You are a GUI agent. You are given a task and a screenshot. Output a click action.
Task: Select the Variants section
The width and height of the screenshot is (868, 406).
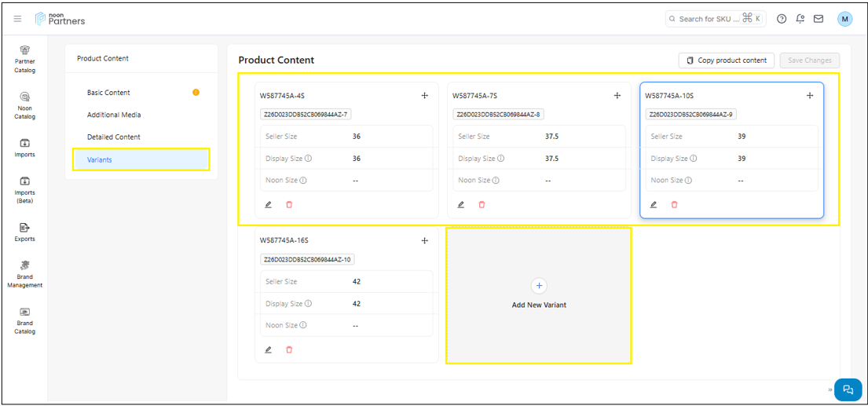point(141,159)
